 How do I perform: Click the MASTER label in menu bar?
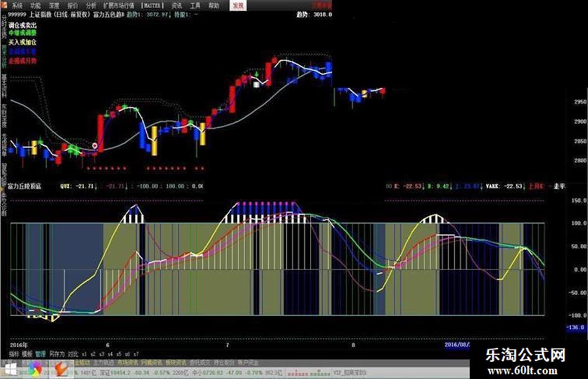pos(152,5)
